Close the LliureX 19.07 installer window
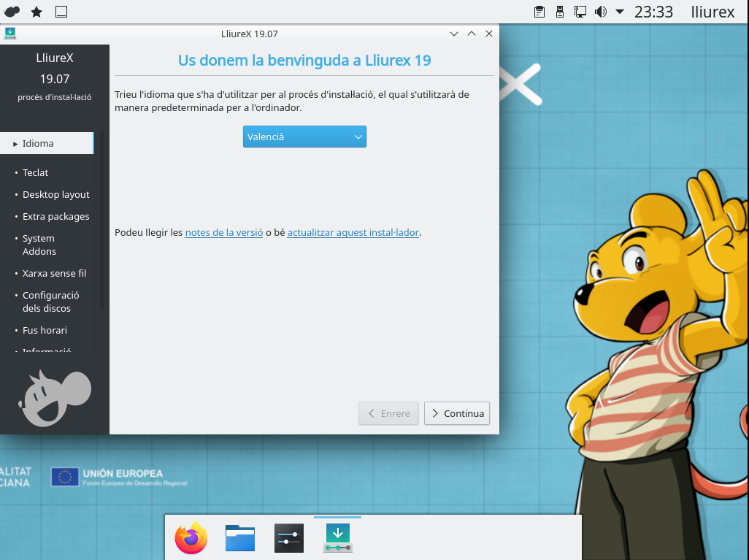 click(488, 34)
